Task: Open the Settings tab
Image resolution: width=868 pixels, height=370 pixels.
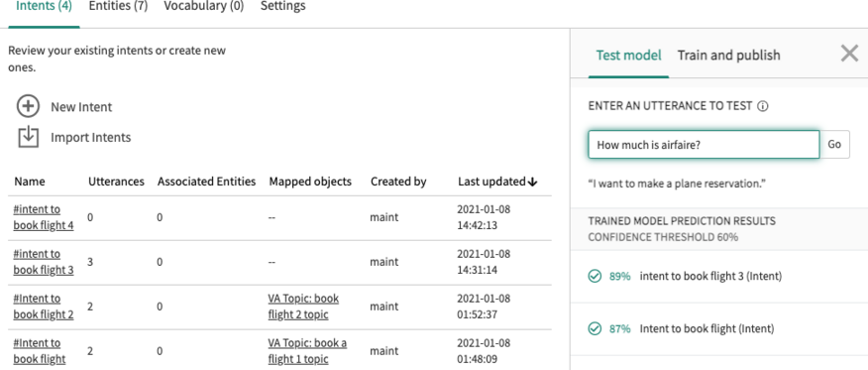Action: click(x=282, y=7)
